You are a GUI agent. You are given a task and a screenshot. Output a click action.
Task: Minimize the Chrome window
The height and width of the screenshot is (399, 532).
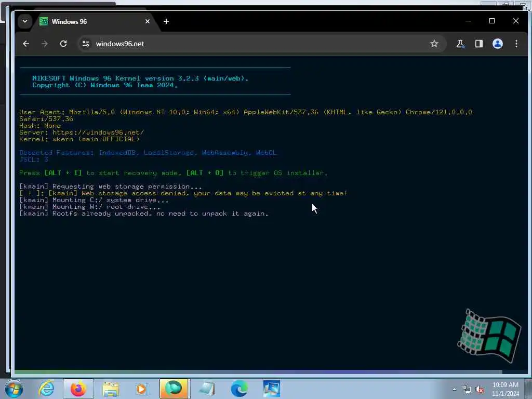pyautogui.click(x=468, y=21)
